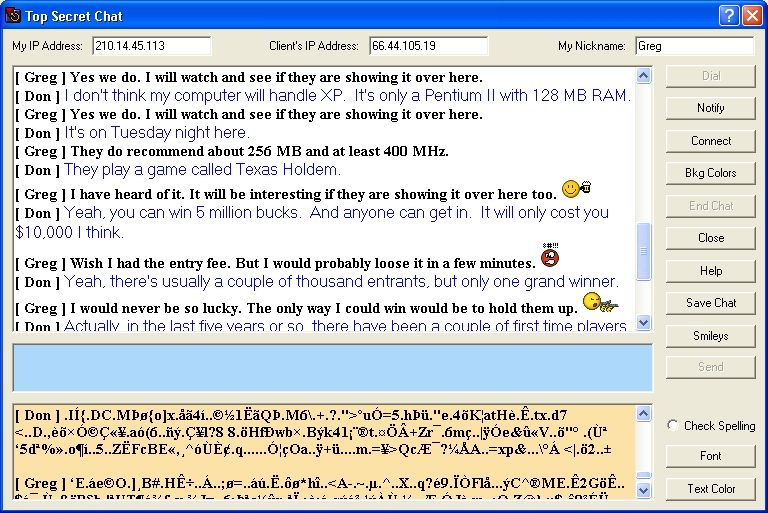768x513 pixels.
Task: Click chat window scroll up arrow
Action: pos(644,75)
